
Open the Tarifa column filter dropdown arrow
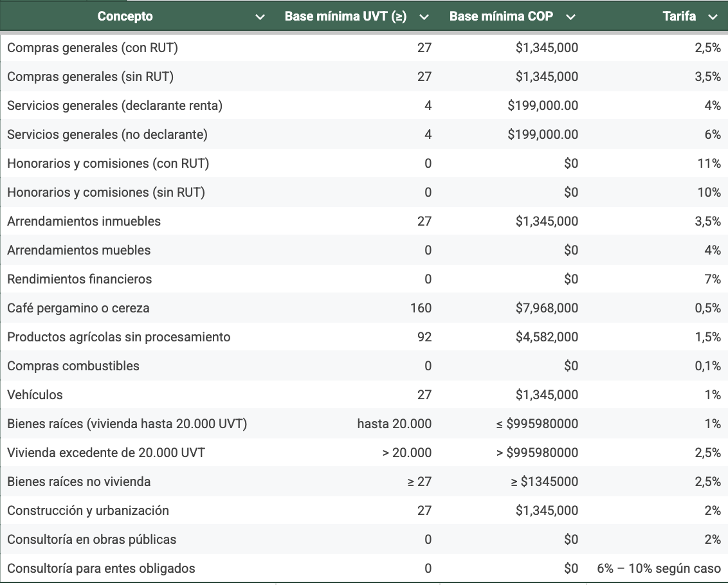[713, 17]
